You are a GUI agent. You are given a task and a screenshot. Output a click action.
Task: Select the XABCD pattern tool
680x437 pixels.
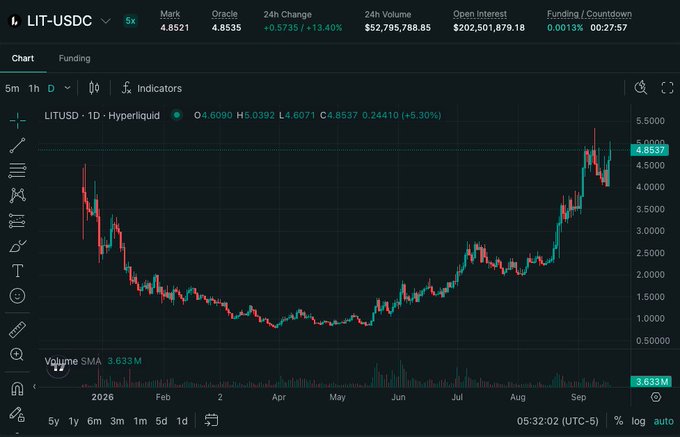[x=17, y=196]
